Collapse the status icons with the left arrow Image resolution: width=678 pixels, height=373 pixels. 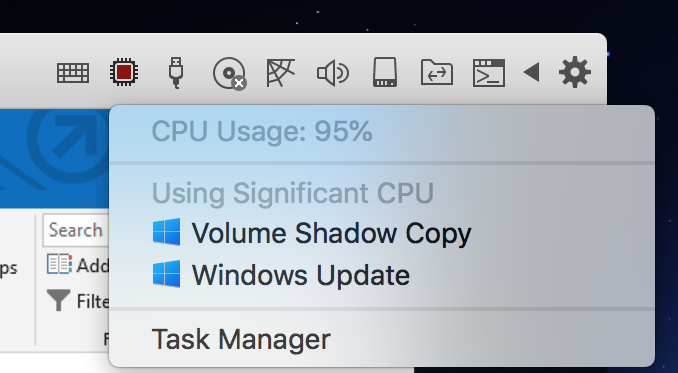(x=531, y=72)
